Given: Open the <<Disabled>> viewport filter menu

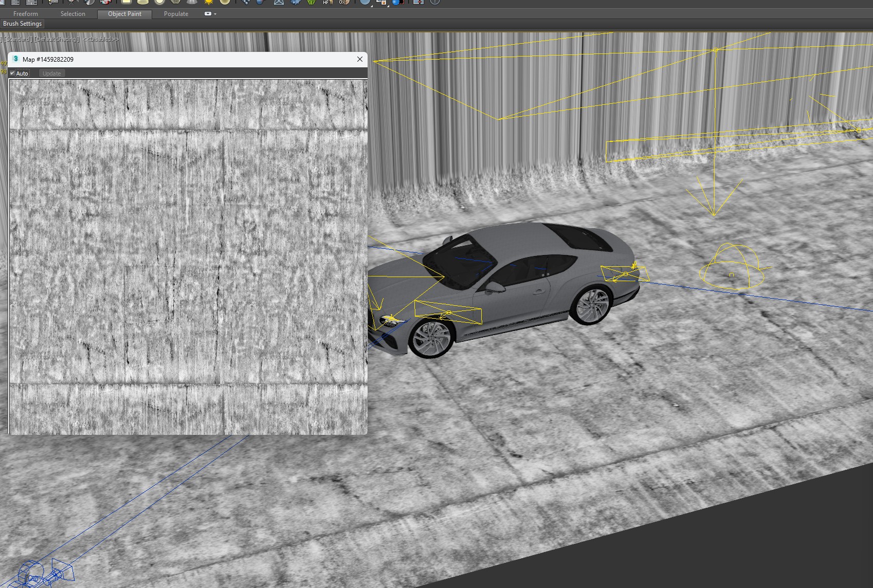Looking at the screenshot, I should point(101,40).
